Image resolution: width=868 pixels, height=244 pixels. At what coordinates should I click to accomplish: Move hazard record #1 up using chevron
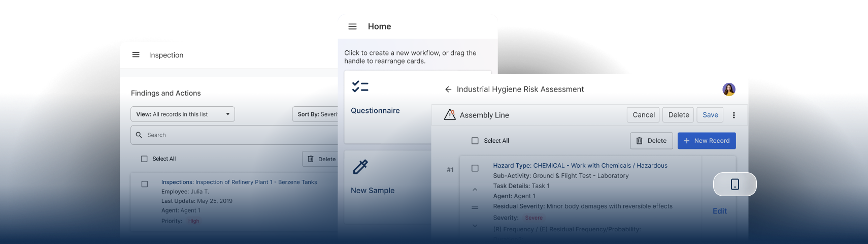(x=475, y=190)
